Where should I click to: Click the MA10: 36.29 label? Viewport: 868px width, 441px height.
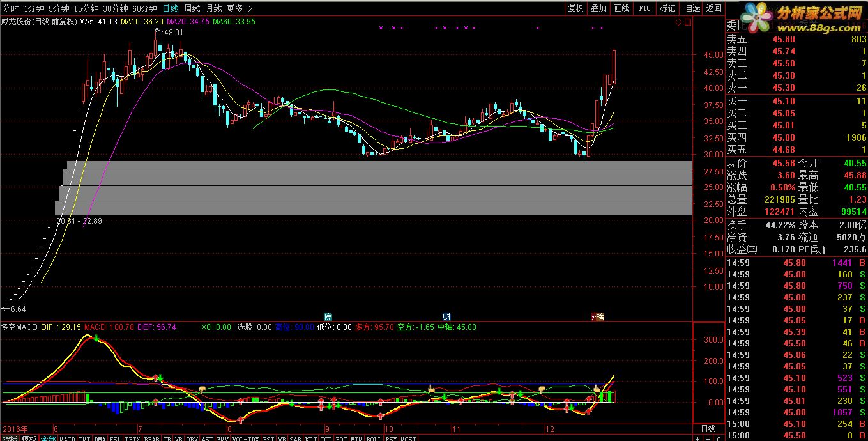click(142, 22)
